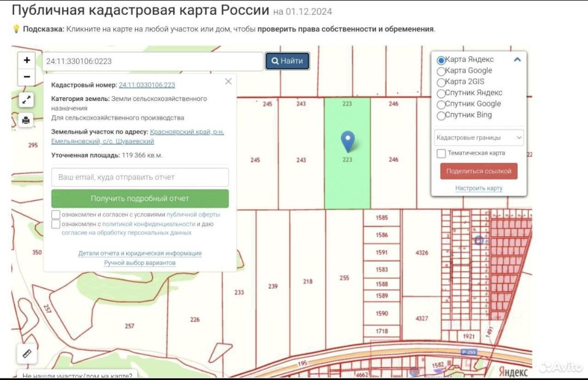Print the map using printer icon
This screenshot has height=380, width=588.
[x=26, y=120]
